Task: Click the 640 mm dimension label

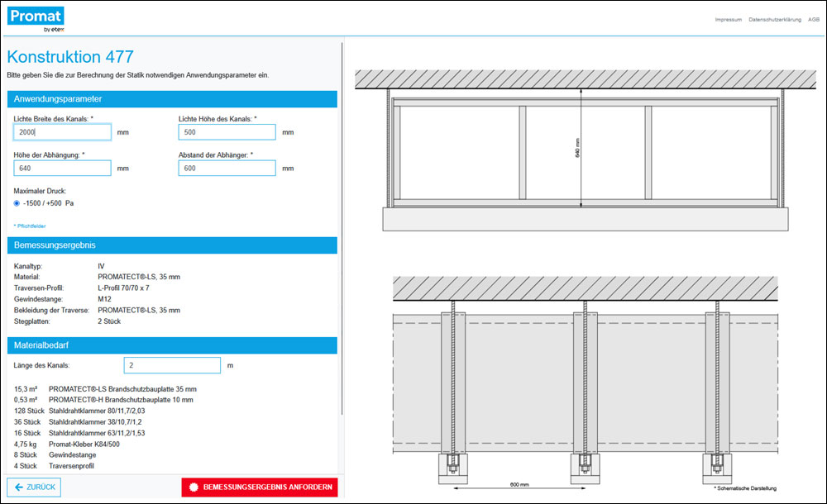Action: point(576,147)
